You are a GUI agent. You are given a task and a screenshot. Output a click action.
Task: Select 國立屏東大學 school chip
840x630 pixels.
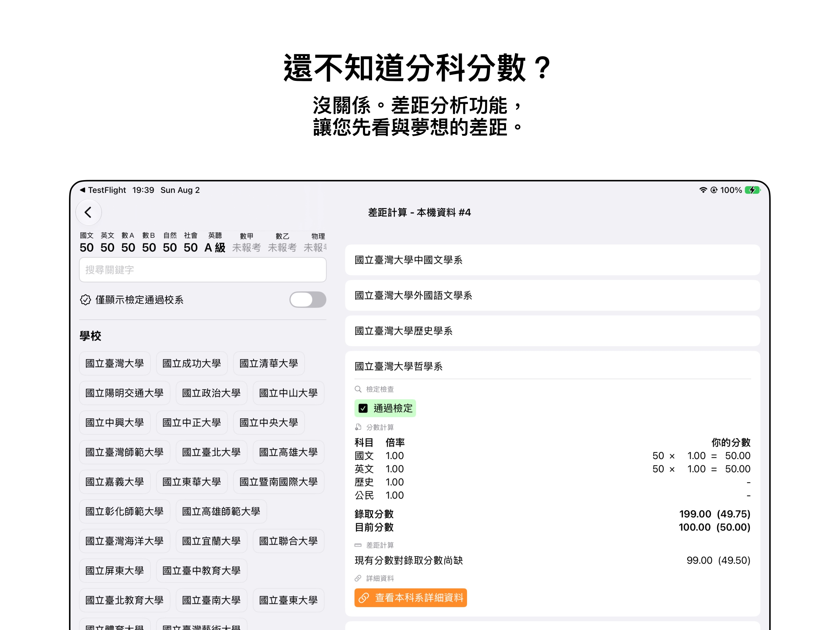point(115,571)
